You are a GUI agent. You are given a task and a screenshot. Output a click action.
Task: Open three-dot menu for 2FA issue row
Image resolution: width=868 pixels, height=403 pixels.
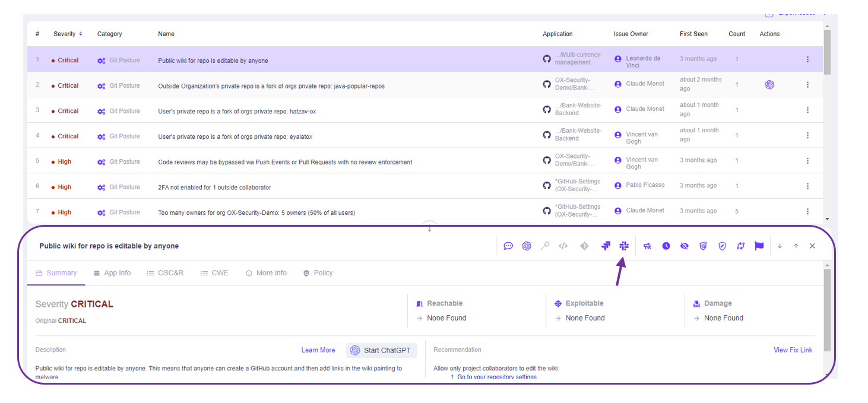807,186
